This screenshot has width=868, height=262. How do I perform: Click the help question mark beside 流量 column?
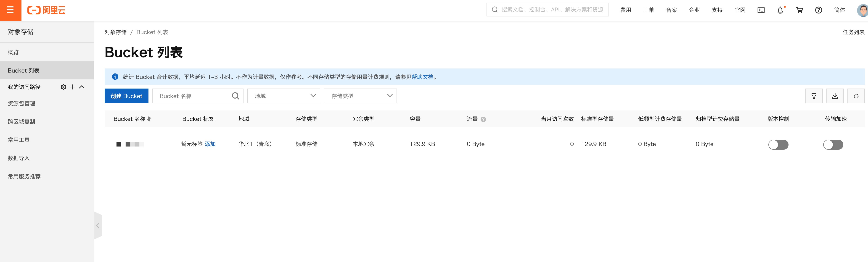pos(483,119)
